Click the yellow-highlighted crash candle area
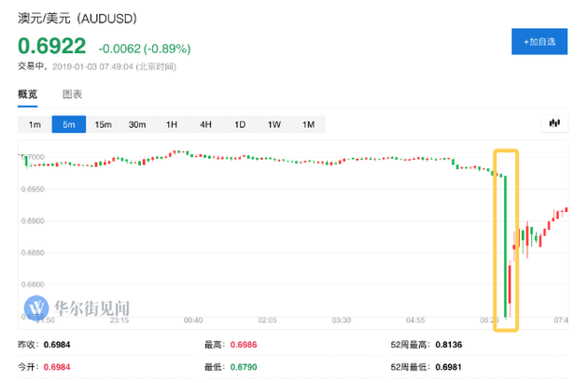This screenshot has width=588, height=383. 507,238
